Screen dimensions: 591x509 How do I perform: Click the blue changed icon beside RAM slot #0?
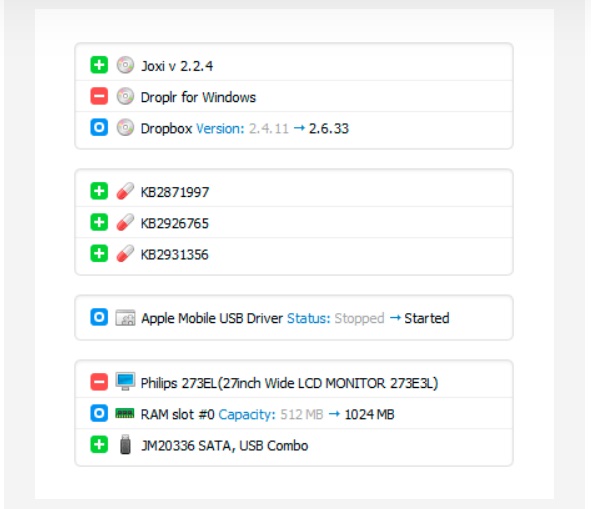point(99,413)
